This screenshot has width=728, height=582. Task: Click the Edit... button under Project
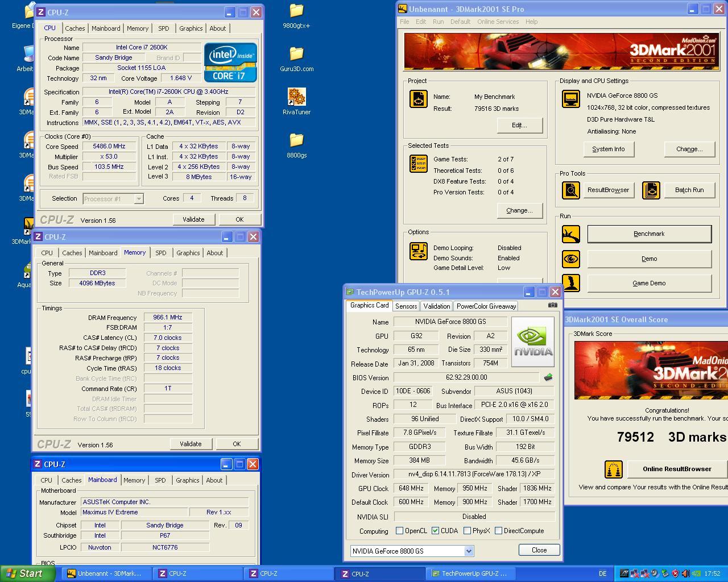point(519,125)
